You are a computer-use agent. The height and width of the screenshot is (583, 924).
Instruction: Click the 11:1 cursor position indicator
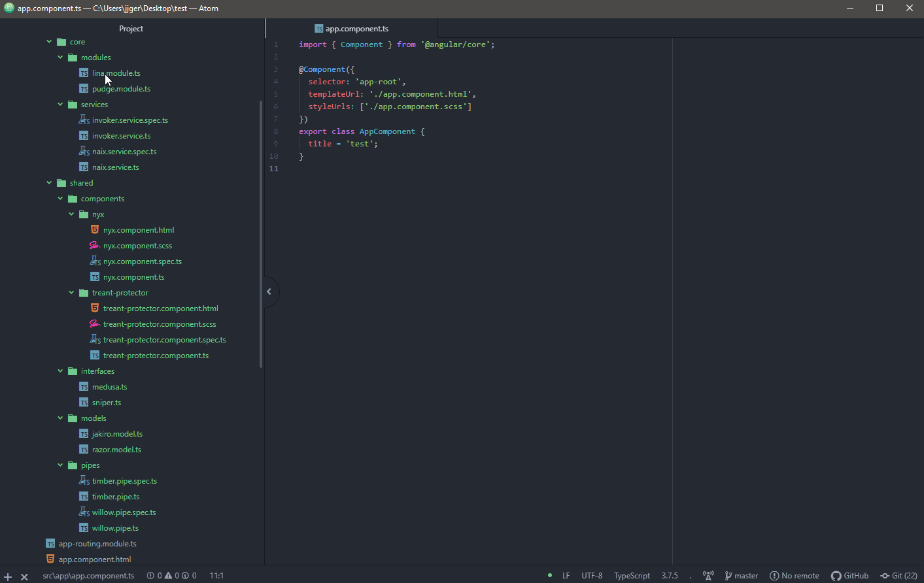pyautogui.click(x=216, y=576)
